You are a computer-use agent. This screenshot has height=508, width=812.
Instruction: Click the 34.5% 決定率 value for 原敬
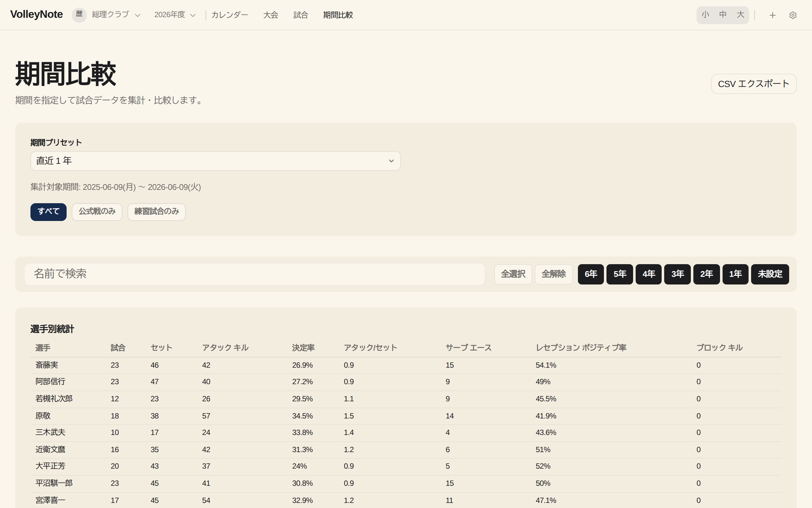(x=302, y=416)
